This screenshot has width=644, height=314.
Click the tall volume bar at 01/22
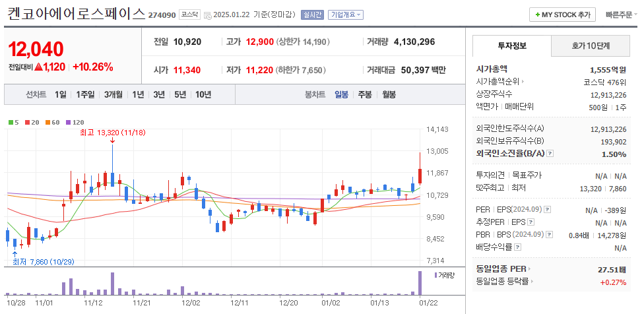pyautogui.click(x=420, y=283)
